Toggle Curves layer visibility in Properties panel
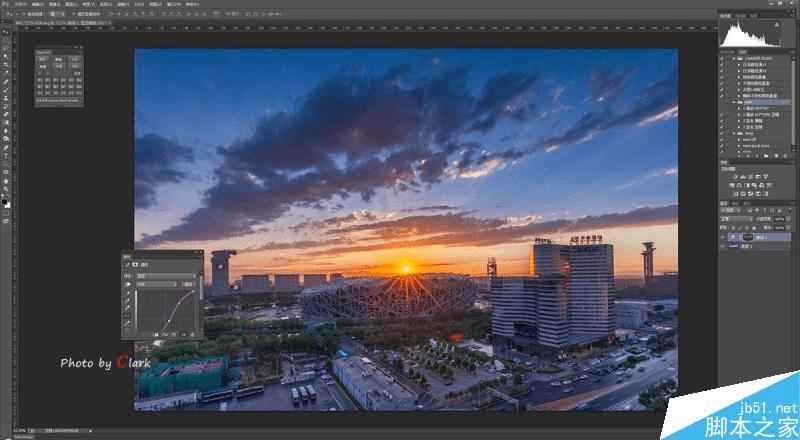The height and width of the screenshot is (440, 800). pyautogui.click(x=184, y=335)
